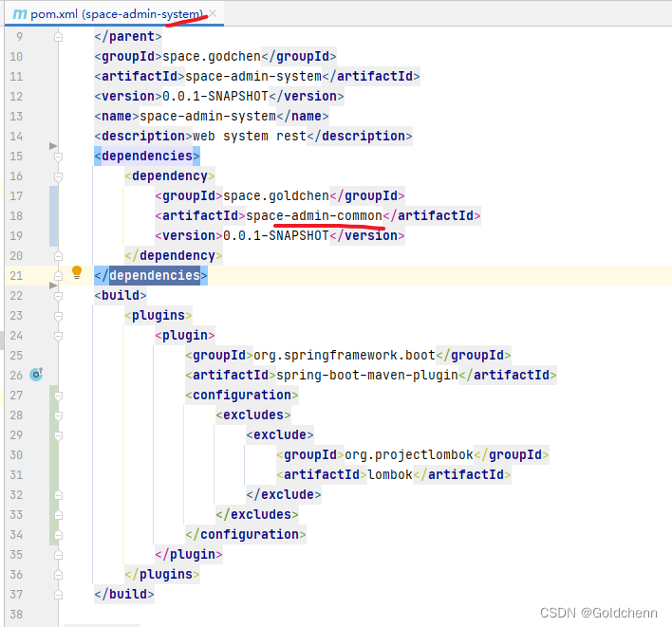Screen dimensions: 672x627
Task: Click the spring-boot-maven-plugin artifactId value
Action: [367, 376]
